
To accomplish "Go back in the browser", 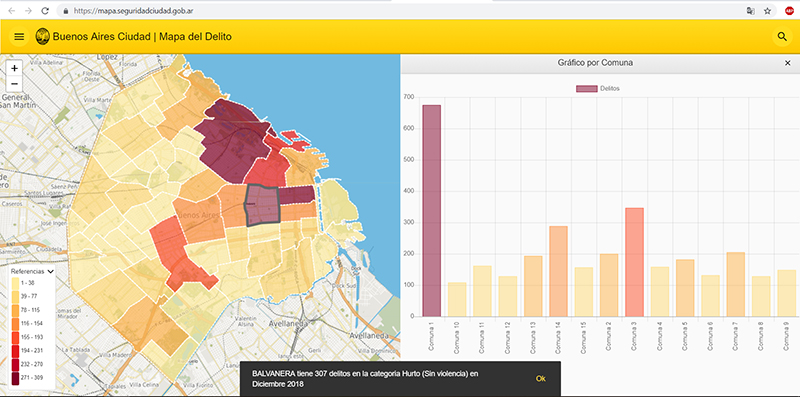I will [12, 10].
